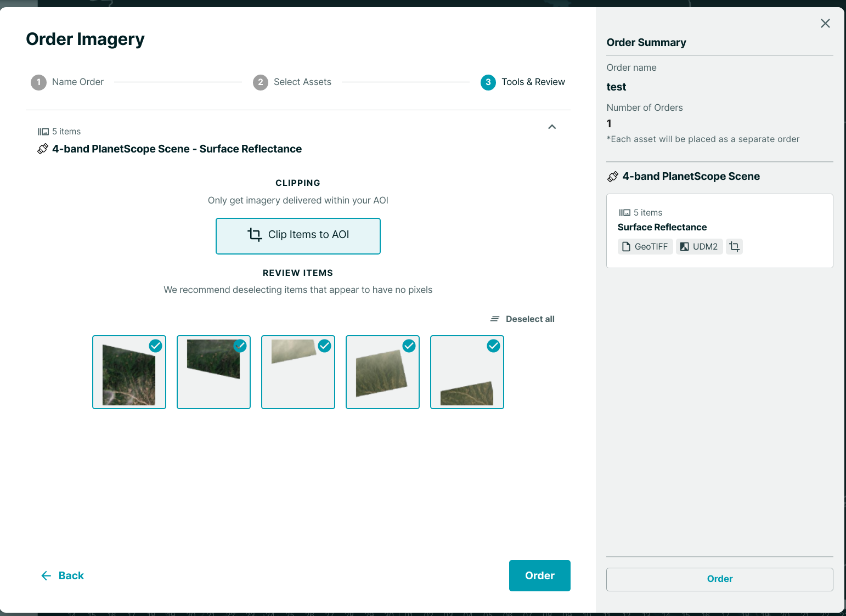
Task: Uncheck the fifth scene thumbnail checkmark
Action: pos(494,346)
